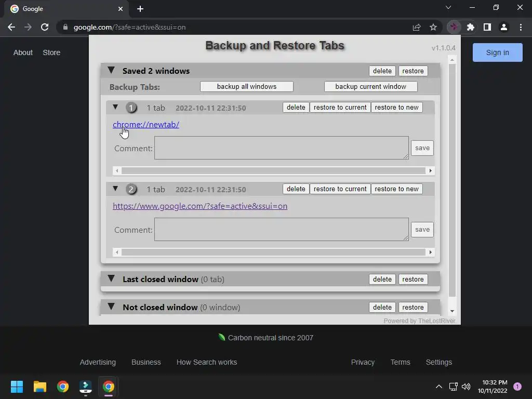Click right arrow of window 2 horizontal scrollbar

431,252
